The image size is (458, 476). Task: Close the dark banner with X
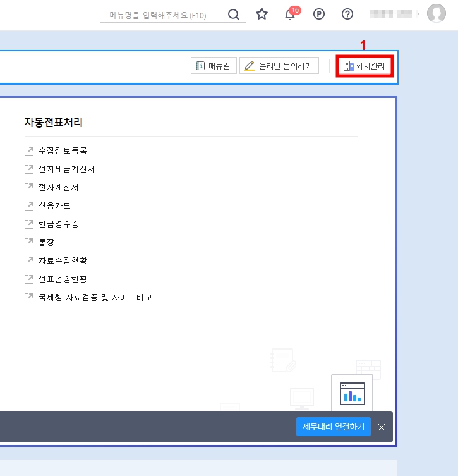(x=382, y=427)
